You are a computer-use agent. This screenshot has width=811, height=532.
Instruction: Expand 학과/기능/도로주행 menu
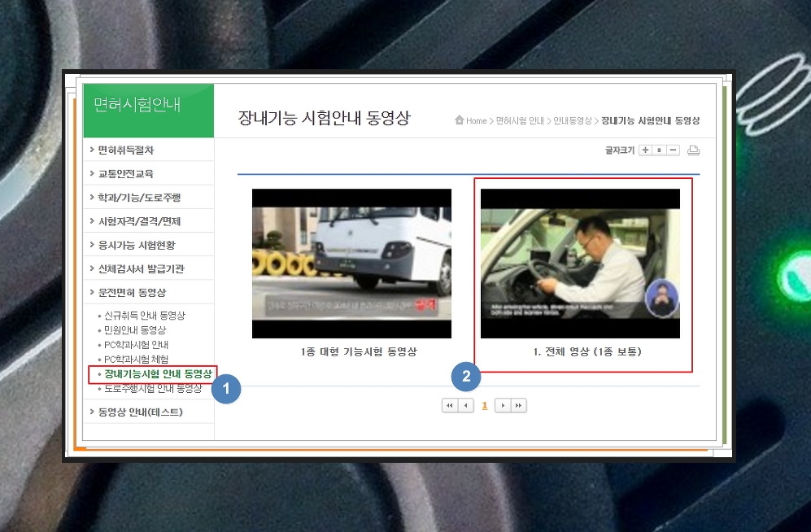click(x=148, y=198)
